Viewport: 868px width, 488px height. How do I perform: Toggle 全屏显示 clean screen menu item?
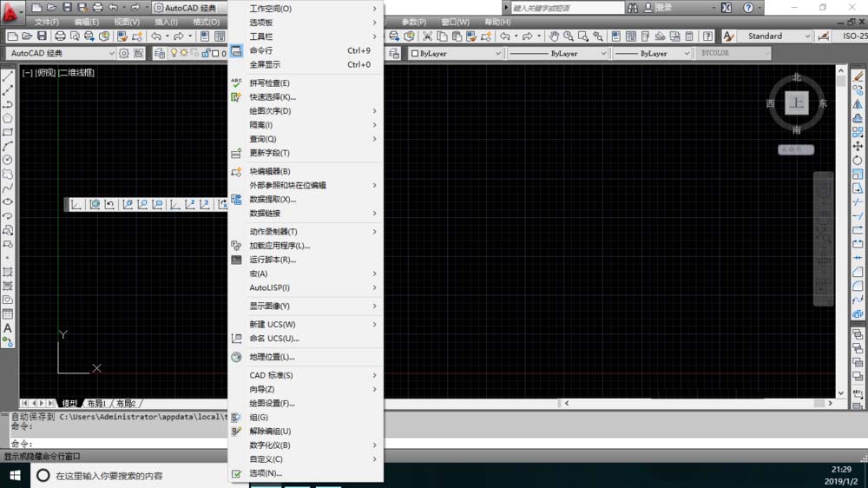click(x=306, y=64)
